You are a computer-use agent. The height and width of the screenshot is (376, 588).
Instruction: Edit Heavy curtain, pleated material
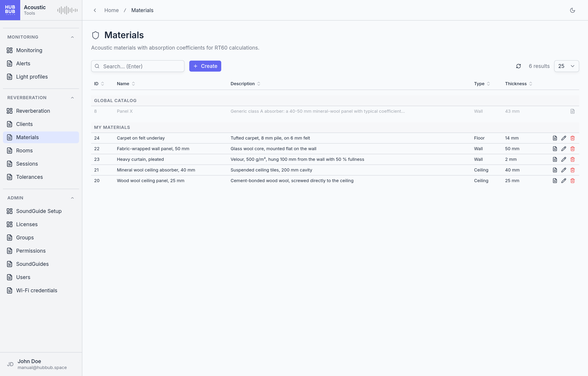point(564,159)
